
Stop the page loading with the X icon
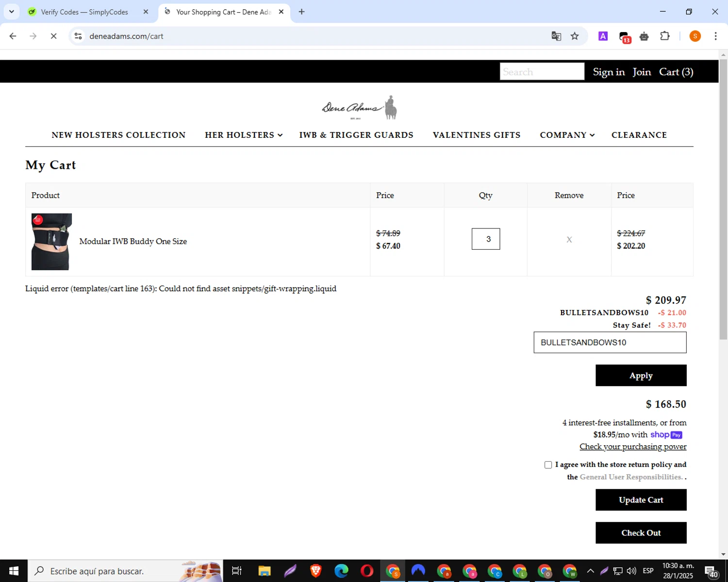point(53,36)
